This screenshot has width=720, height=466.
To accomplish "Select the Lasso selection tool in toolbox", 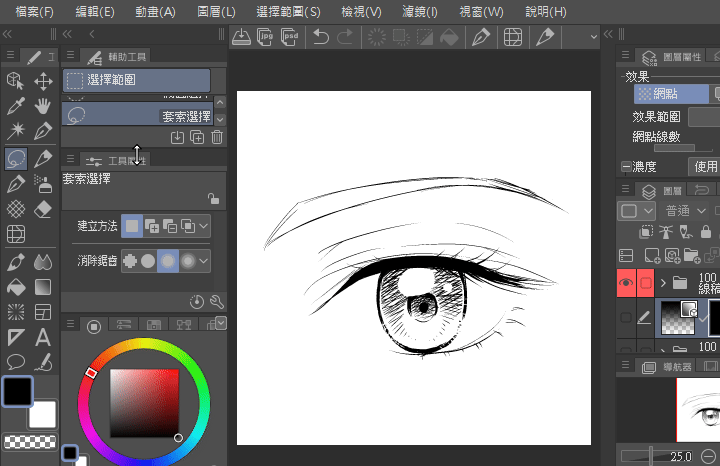I will tap(16, 158).
